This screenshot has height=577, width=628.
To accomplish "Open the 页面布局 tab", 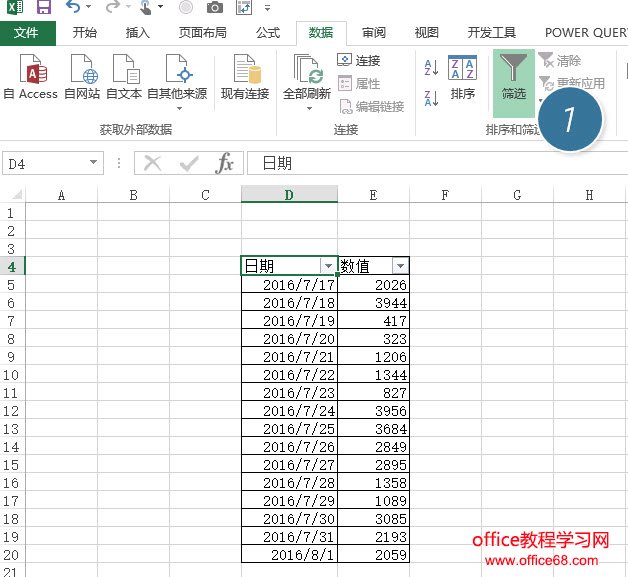I will (203, 33).
